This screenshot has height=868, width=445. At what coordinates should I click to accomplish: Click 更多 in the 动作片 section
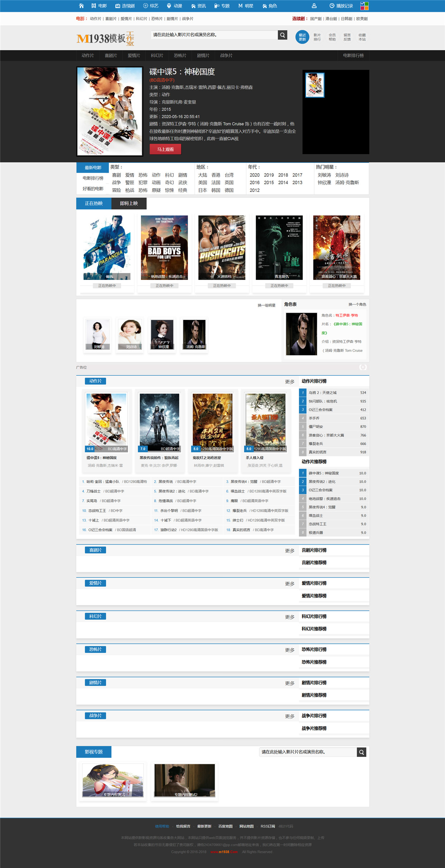290,382
